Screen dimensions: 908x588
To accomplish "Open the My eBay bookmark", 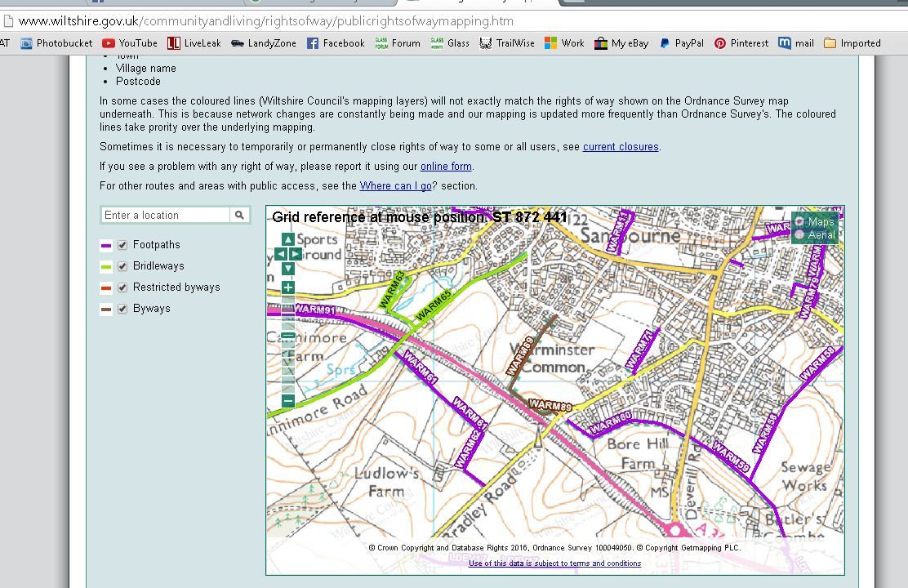I will pos(621,42).
